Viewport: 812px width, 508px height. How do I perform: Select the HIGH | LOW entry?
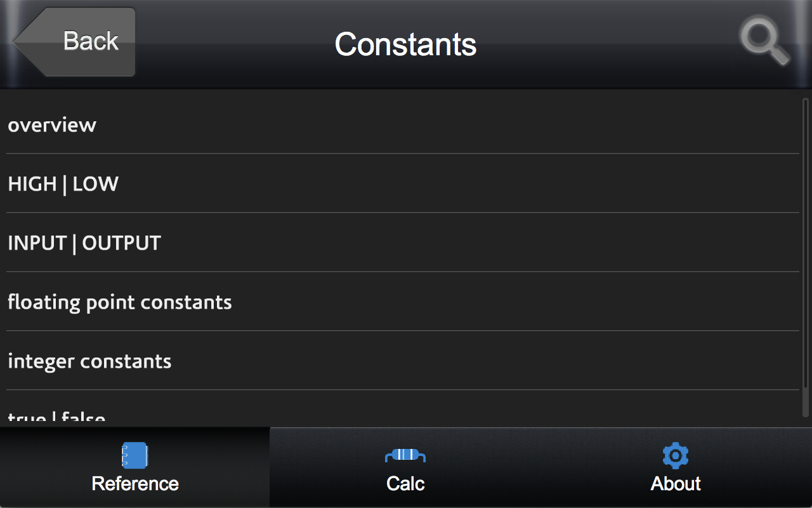(x=63, y=184)
